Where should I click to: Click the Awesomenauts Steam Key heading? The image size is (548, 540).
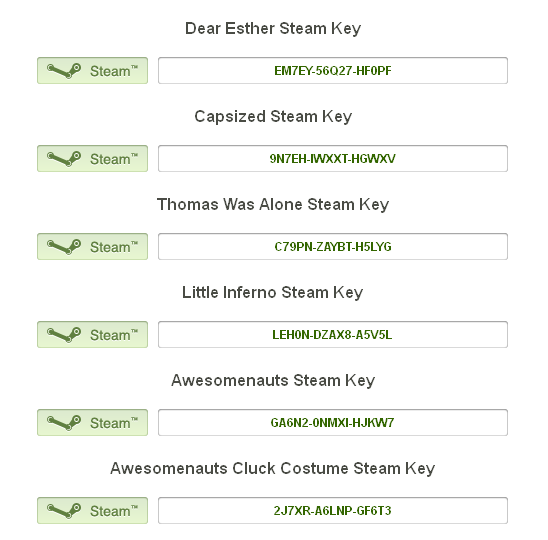coord(273,381)
